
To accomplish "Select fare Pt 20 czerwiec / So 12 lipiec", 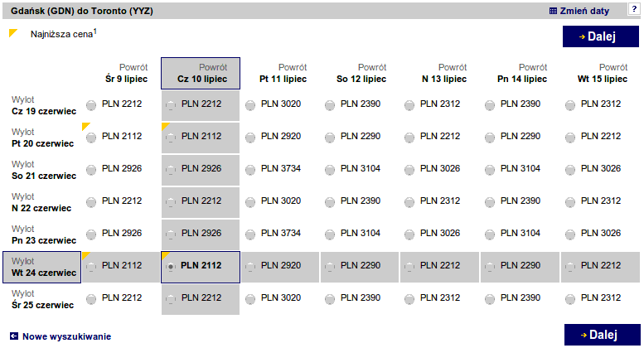I will point(330,138).
